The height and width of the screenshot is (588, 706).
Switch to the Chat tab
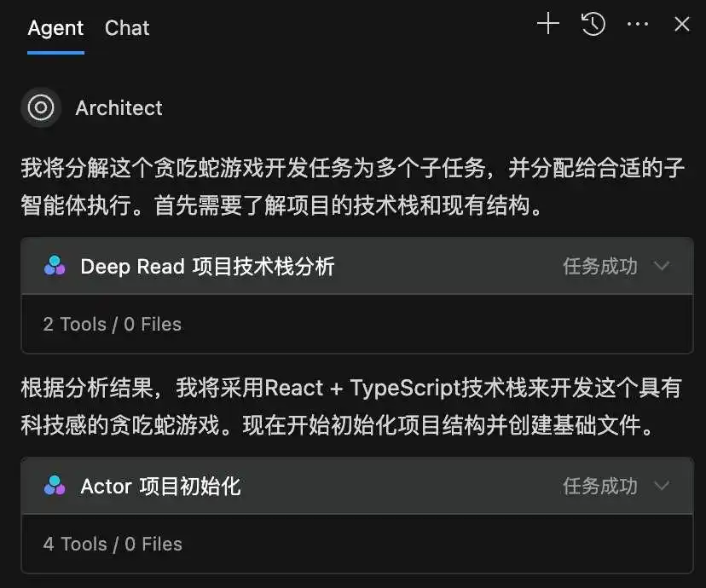point(126,28)
